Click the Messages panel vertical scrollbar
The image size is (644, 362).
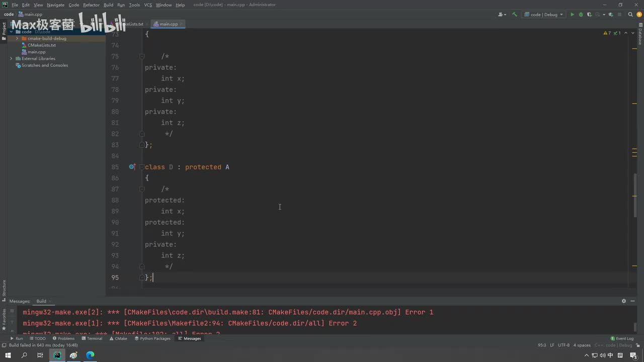[x=635, y=327]
